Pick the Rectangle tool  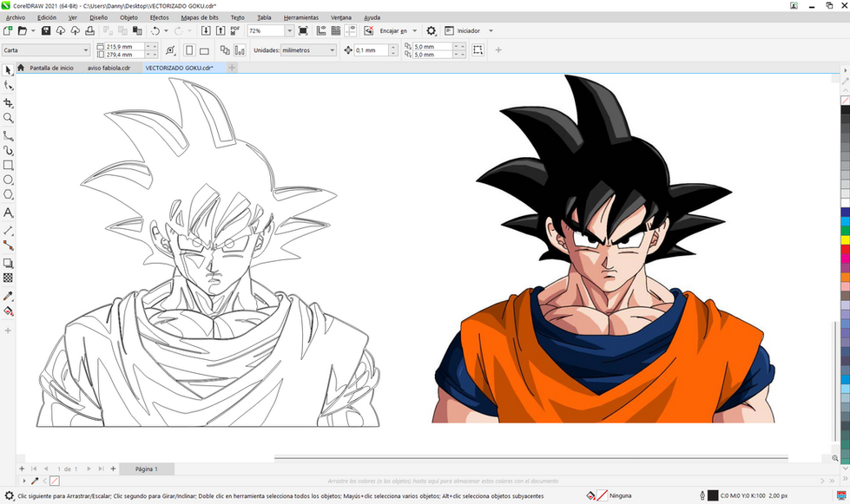click(8, 165)
